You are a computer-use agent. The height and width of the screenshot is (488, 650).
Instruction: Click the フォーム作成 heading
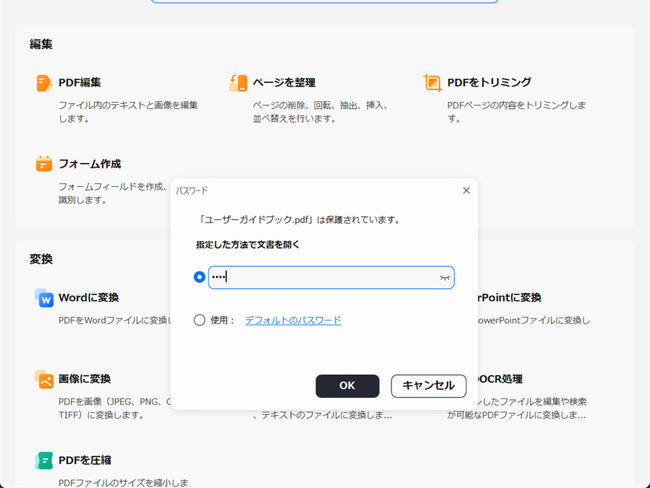[x=90, y=164]
